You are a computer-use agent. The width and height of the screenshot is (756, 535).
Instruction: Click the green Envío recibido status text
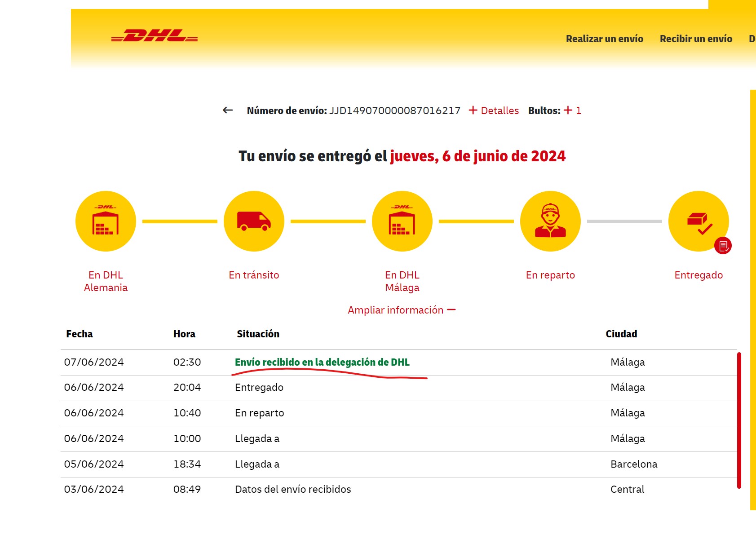(322, 362)
